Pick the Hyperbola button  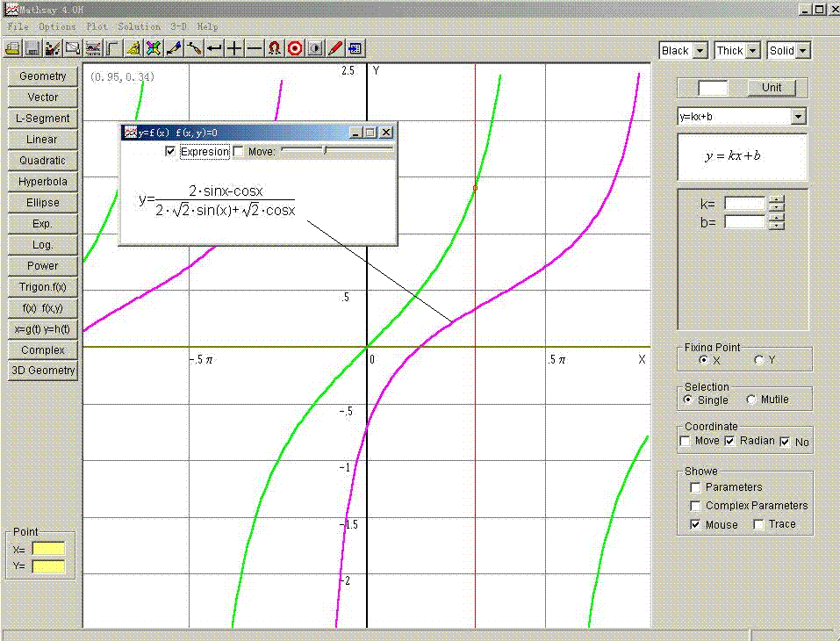43,181
